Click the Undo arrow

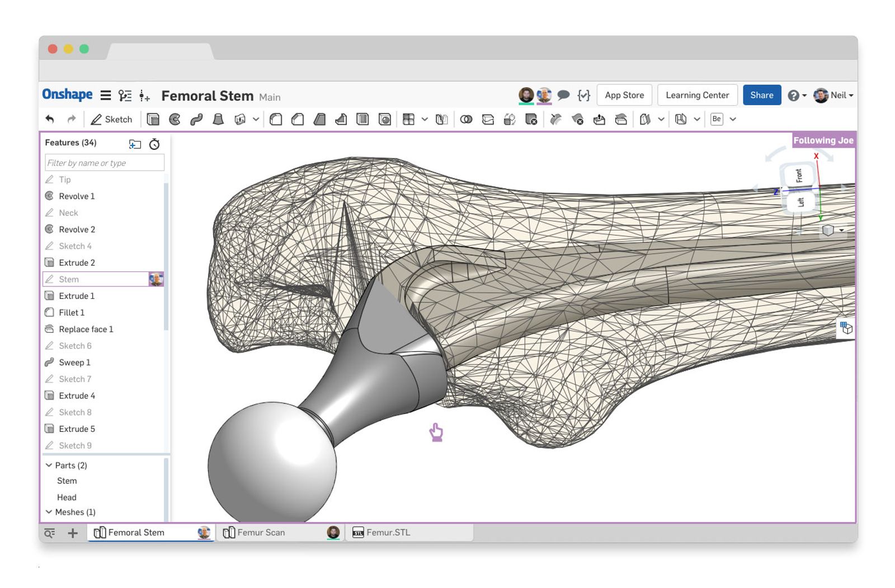50,119
